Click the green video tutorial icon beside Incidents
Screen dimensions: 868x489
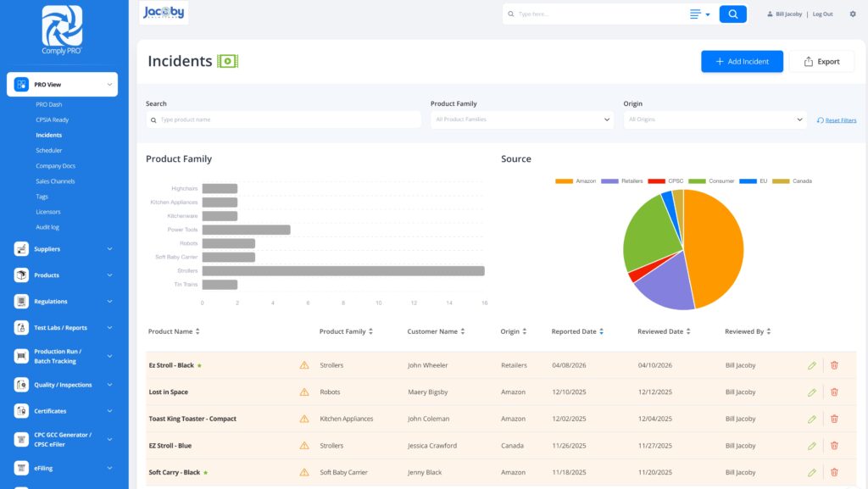(227, 61)
